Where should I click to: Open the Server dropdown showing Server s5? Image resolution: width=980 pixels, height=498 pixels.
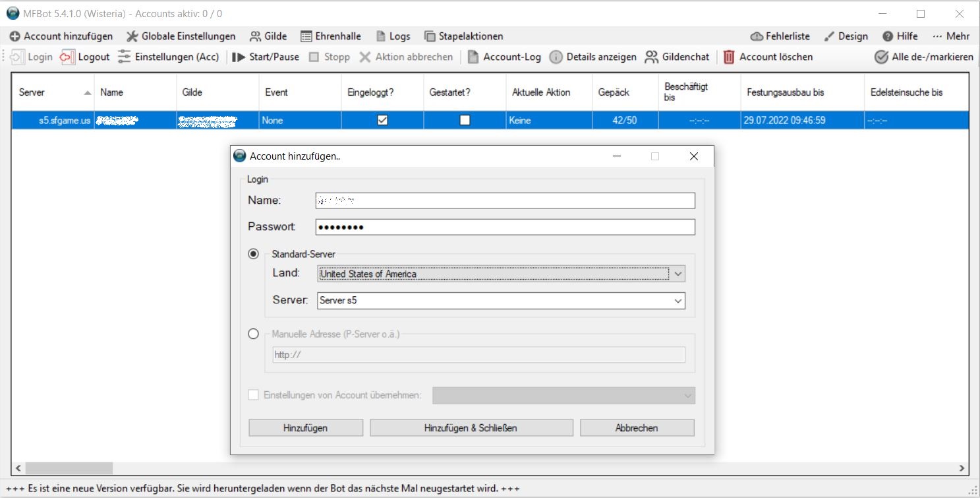pyautogui.click(x=502, y=301)
